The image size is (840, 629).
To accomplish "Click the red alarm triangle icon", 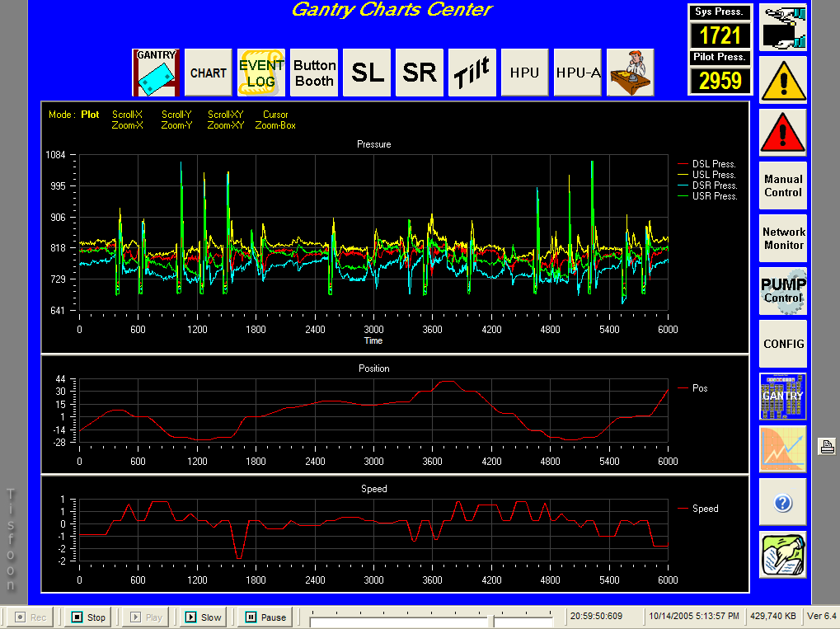I will [x=782, y=133].
